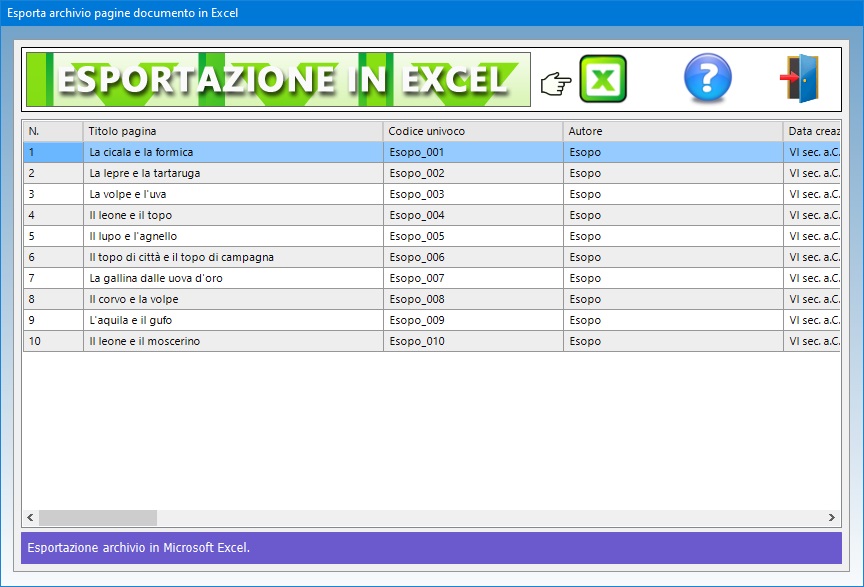Click the exit door icon
This screenshot has height=587, width=864.
800,80
